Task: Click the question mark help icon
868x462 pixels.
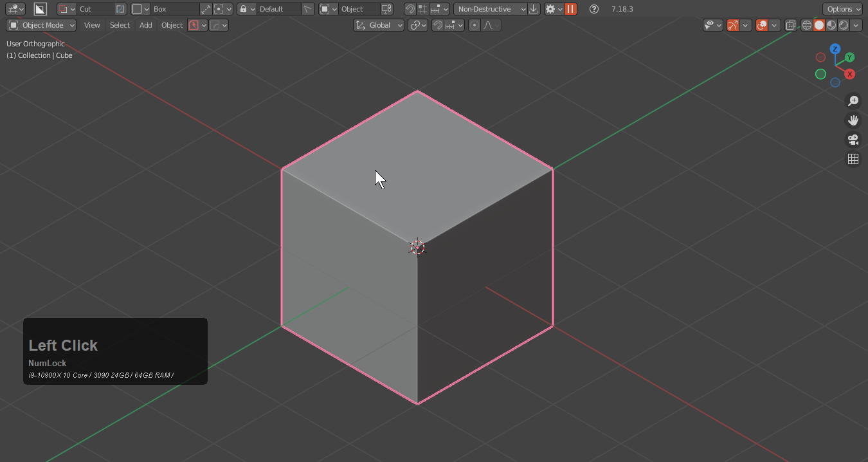Action: pos(594,9)
